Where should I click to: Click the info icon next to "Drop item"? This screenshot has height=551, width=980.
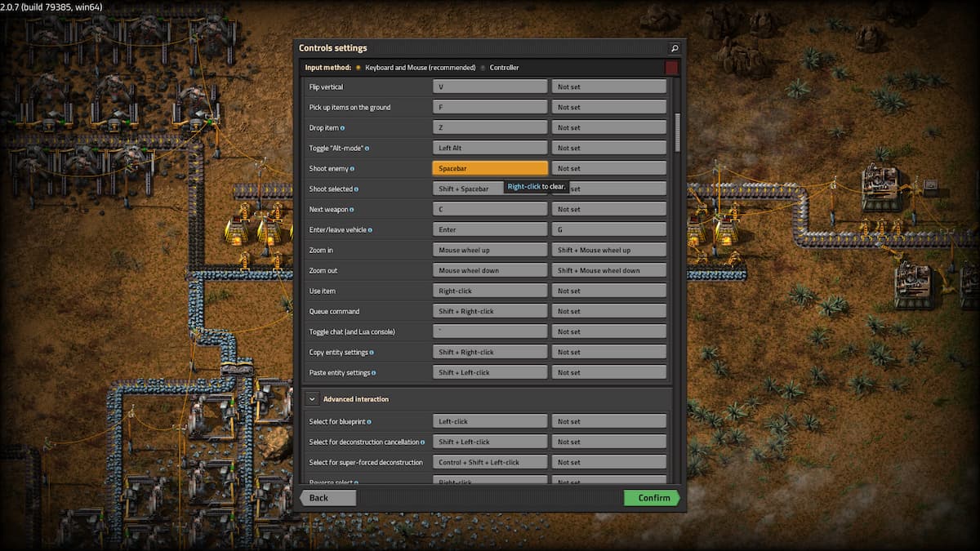coord(344,127)
